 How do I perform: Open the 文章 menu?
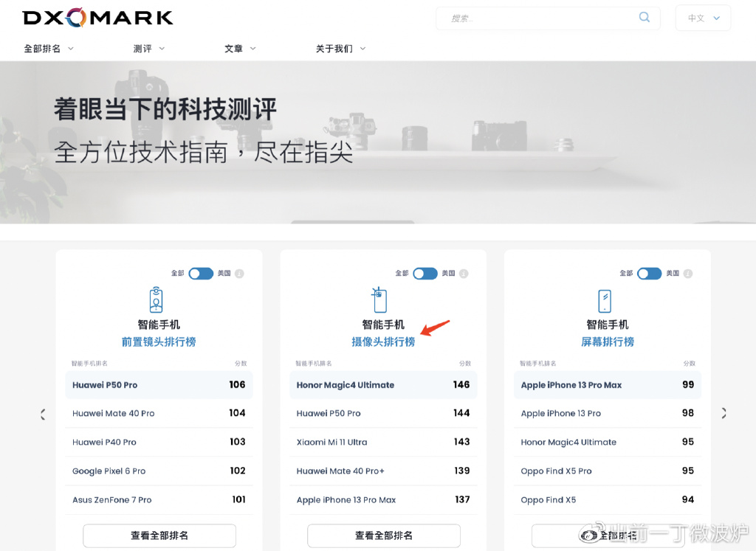coord(240,46)
